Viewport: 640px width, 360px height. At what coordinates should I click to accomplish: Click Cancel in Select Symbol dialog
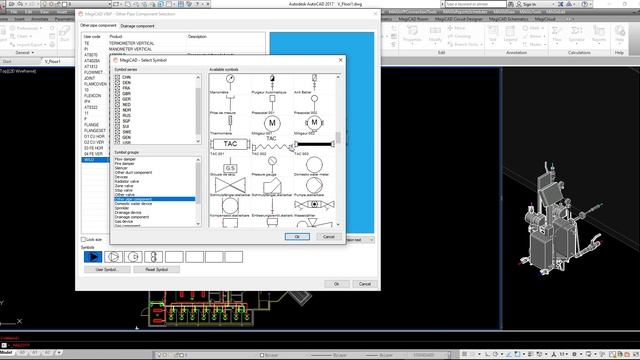329,237
